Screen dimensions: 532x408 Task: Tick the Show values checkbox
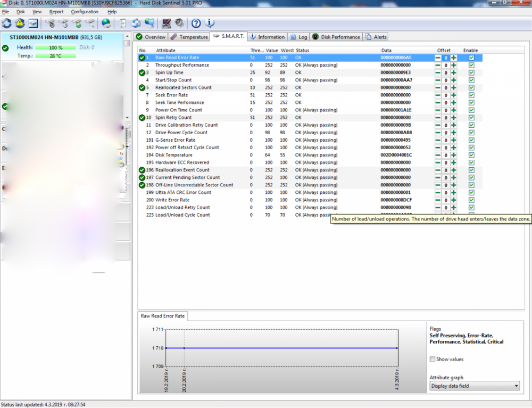point(433,360)
